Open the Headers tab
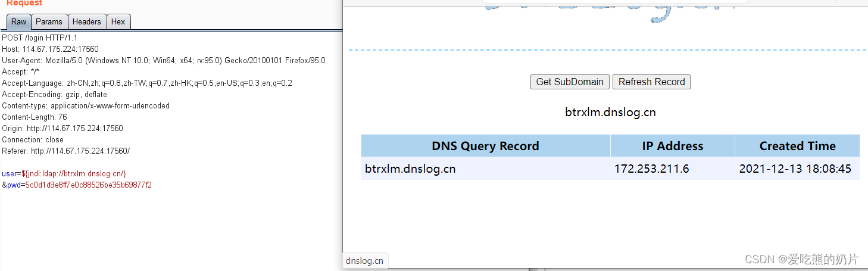This screenshot has width=868, height=271. [87, 21]
